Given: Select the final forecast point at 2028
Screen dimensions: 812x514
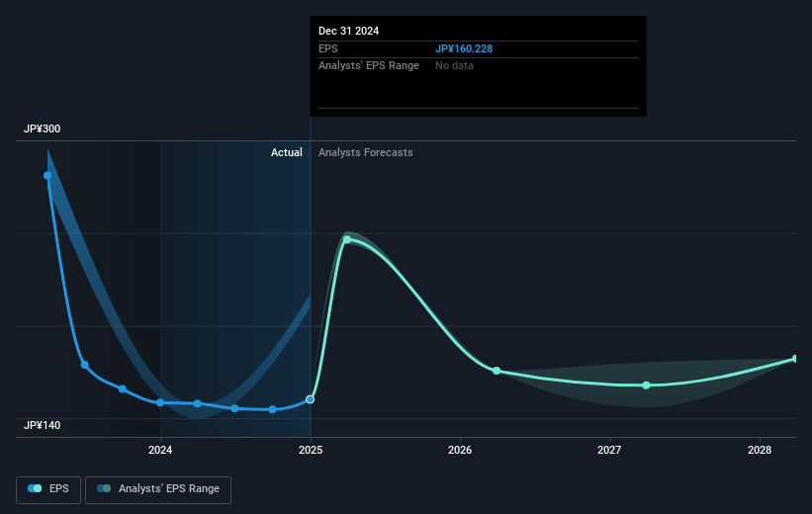Looking at the screenshot, I should coord(796,359).
